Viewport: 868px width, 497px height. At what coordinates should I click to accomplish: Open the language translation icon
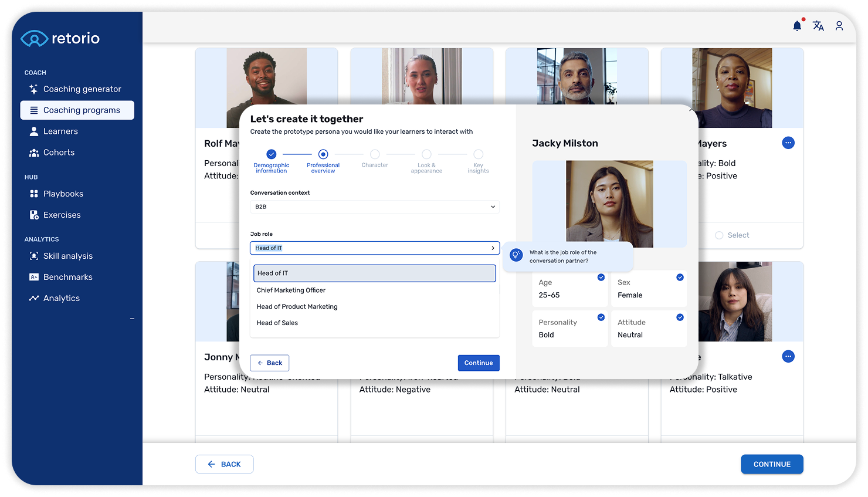click(x=818, y=26)
